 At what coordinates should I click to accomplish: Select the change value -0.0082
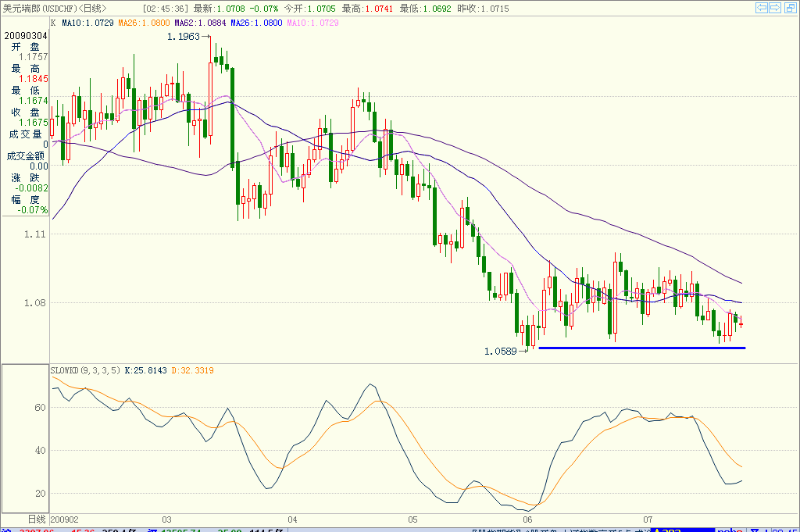[x=31, y=188]
